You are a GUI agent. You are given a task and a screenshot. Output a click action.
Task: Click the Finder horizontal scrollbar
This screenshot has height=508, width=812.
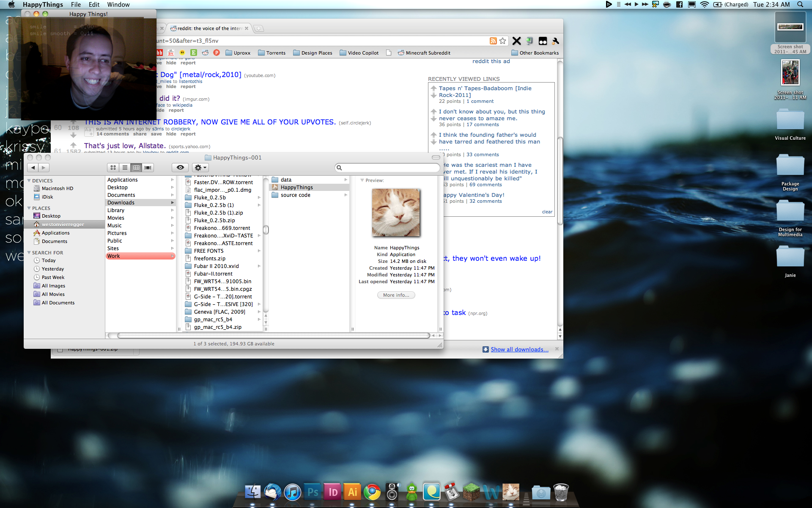tap(273, 335)
